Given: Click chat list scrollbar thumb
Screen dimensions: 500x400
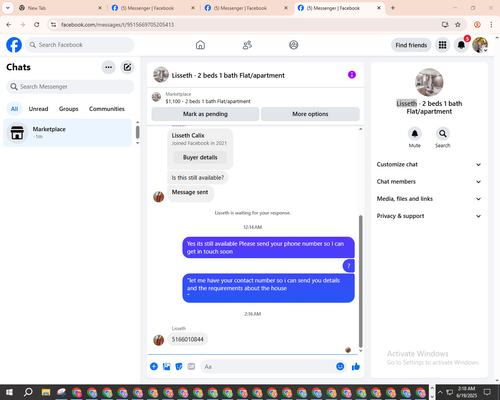Looking at the screenshot, I should [137, 132].
